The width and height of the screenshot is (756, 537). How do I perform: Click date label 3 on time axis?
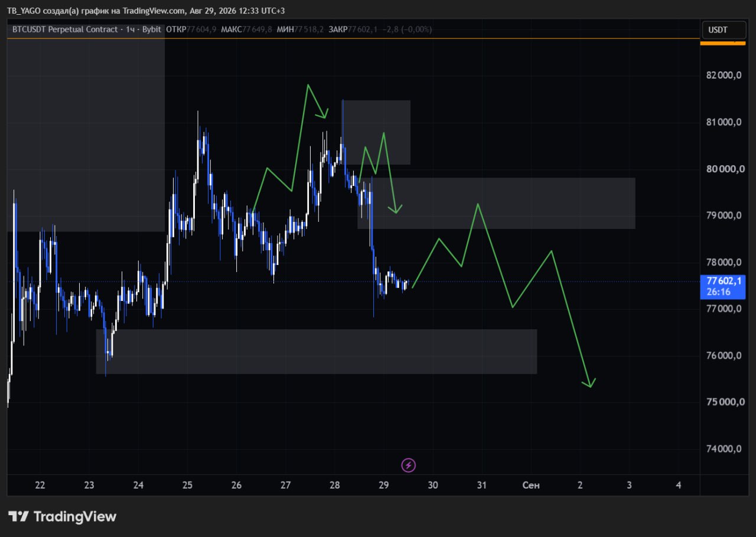click(629, 485)
